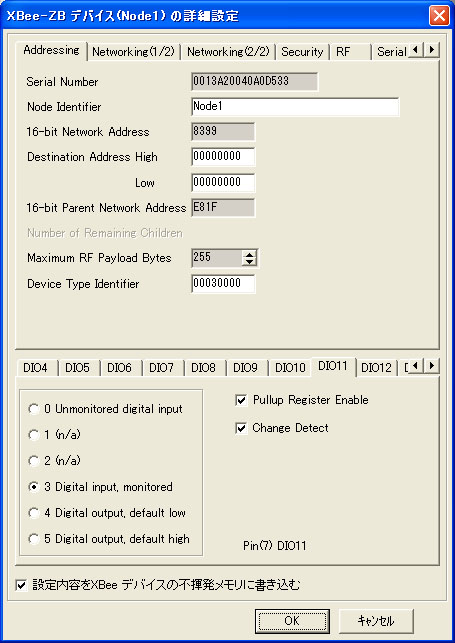Click the Device Type Identifier field
The width and height of the screenshot is (455, 643).
(223, 283)
